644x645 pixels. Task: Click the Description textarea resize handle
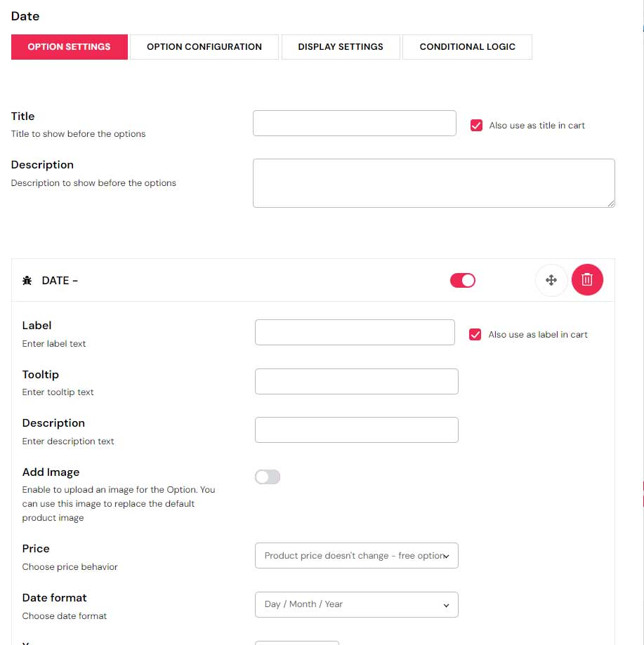click(610, 203)
